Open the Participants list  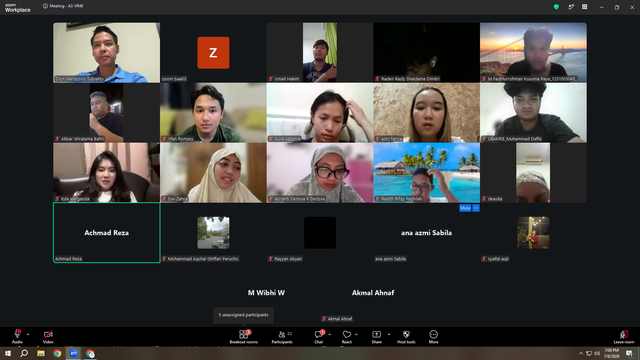click(x=282, y=337)
